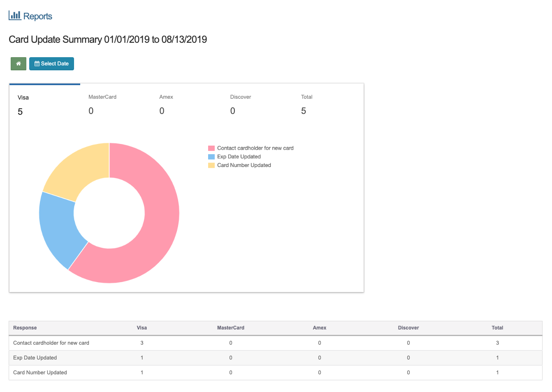Select the Card Number Updated table row
Image resolution: width=552 pixels, height=392 pixels.
[40, 373]
